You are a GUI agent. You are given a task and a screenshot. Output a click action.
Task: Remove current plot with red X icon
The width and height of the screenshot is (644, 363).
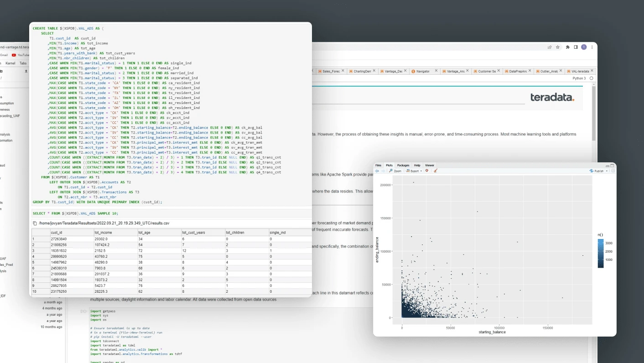click(427, 171)
